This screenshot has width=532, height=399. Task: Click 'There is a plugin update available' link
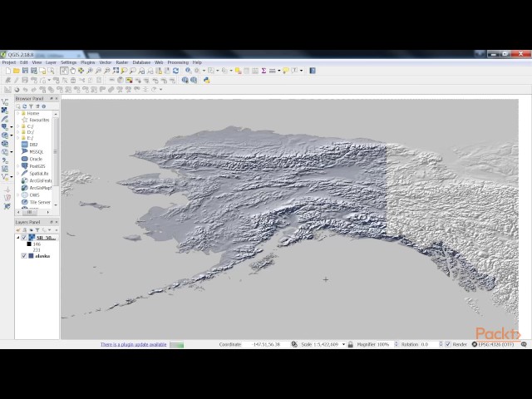[133, 344]
